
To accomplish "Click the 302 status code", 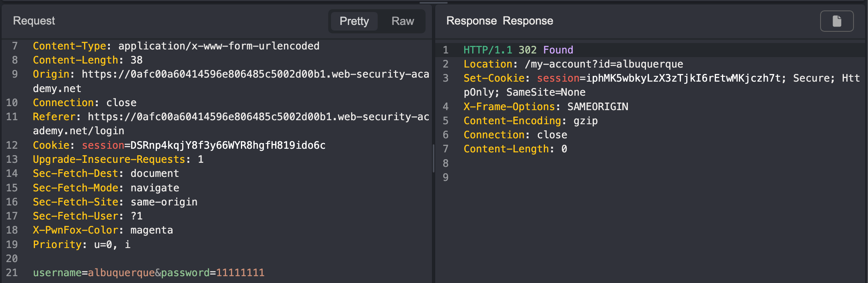I will click(527, 50).
